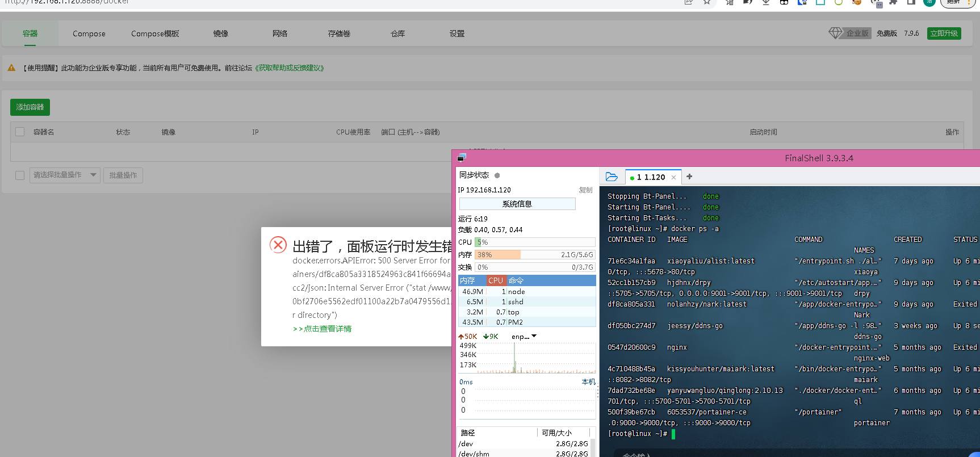
Task: Toggle the bottom batch selection checkbox
Action: tap(20, 175)
